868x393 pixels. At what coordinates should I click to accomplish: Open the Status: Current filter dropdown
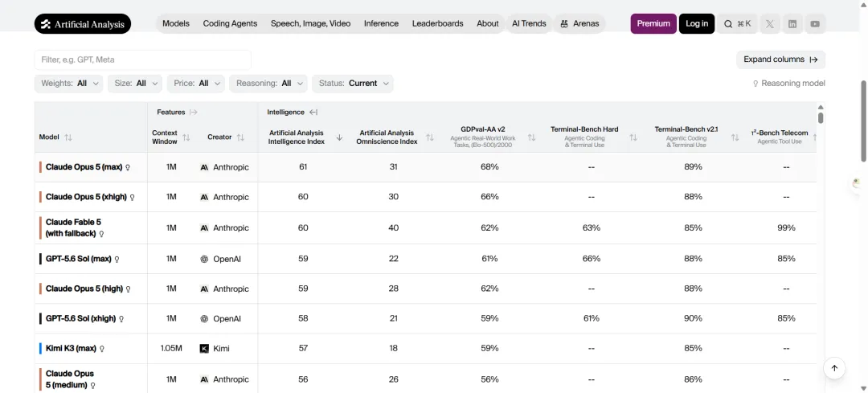point(353,84)
